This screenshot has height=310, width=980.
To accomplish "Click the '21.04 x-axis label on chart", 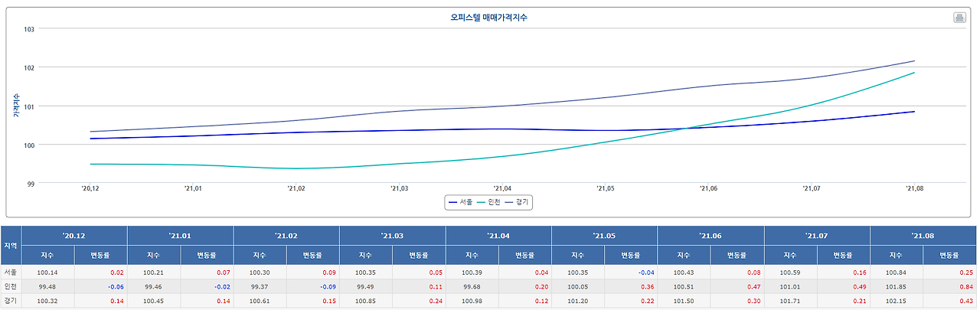I will pos(502,188).
